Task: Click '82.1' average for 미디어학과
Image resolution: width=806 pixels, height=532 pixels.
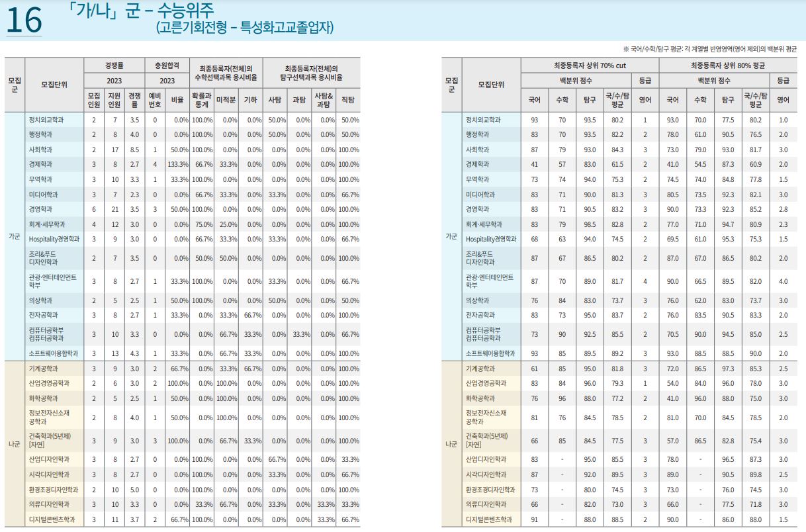Action: [x=755, y=195]
